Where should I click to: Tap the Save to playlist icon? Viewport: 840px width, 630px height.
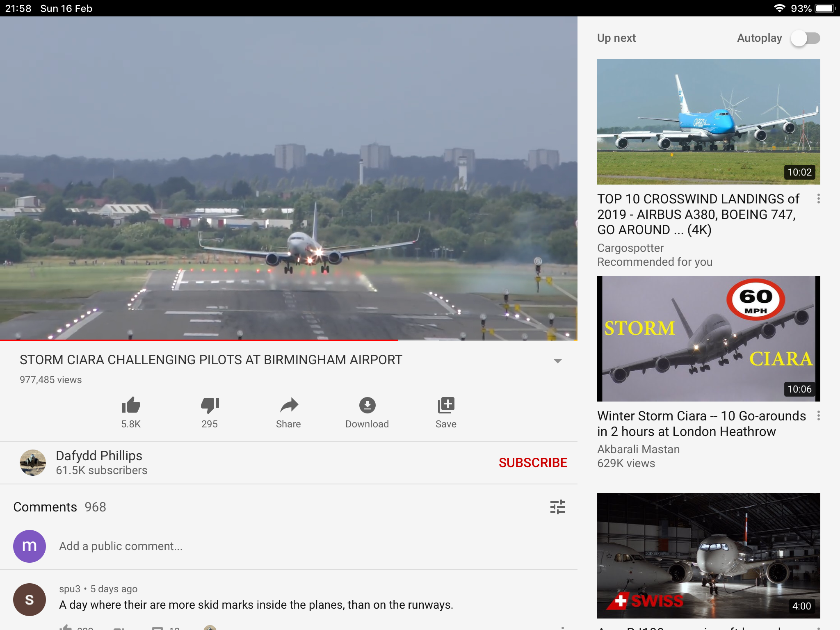446,405
